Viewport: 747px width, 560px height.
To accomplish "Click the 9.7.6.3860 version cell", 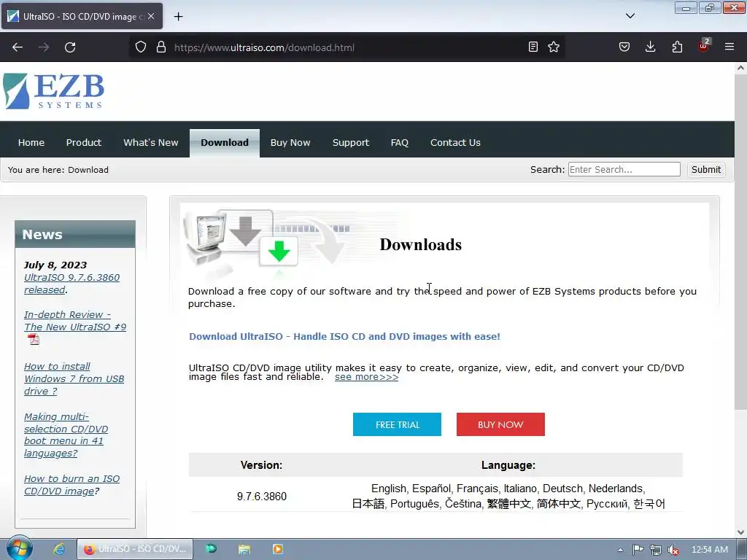I will [x=262, y=496].
